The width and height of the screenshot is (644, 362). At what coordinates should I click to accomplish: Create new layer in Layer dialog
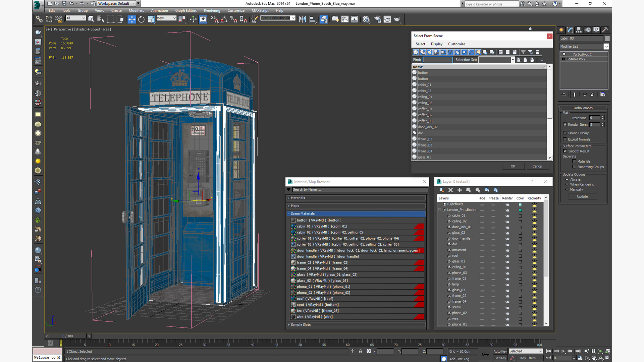tap(441, 190)
